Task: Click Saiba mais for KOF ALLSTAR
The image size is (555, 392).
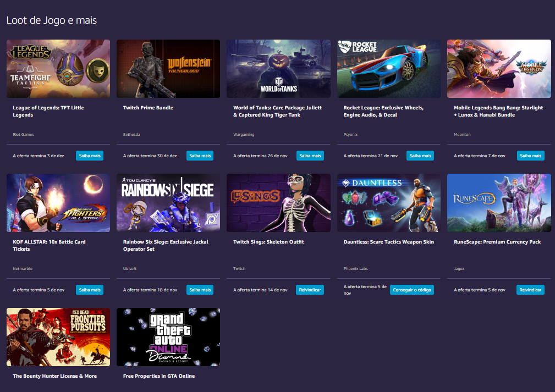Action: point(90,290)
